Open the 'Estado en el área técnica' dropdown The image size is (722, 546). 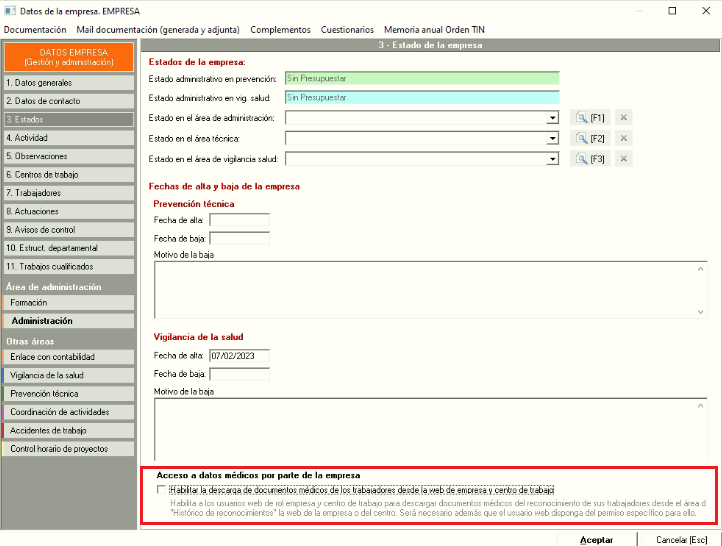(x=552, y=139)
